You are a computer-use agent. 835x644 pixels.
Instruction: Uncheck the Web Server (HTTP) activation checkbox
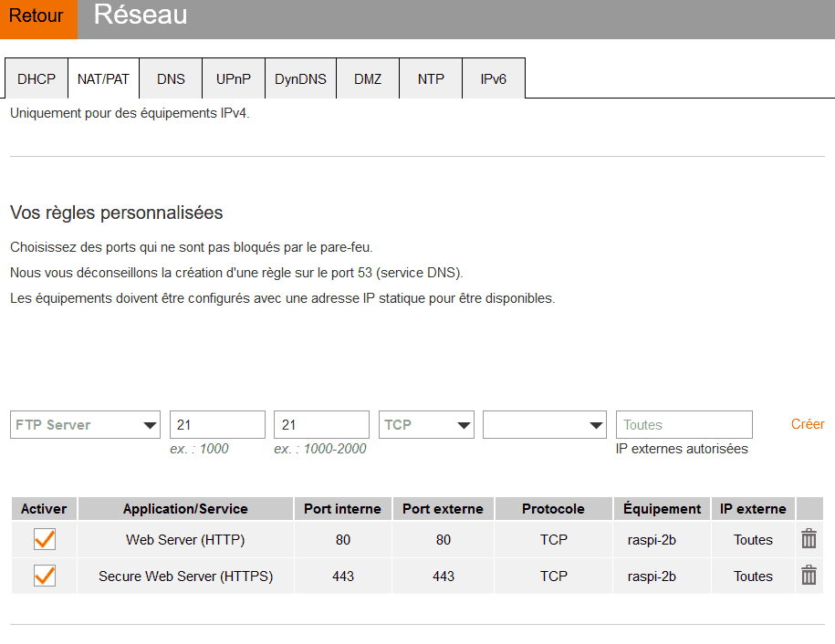pos(44,539)
